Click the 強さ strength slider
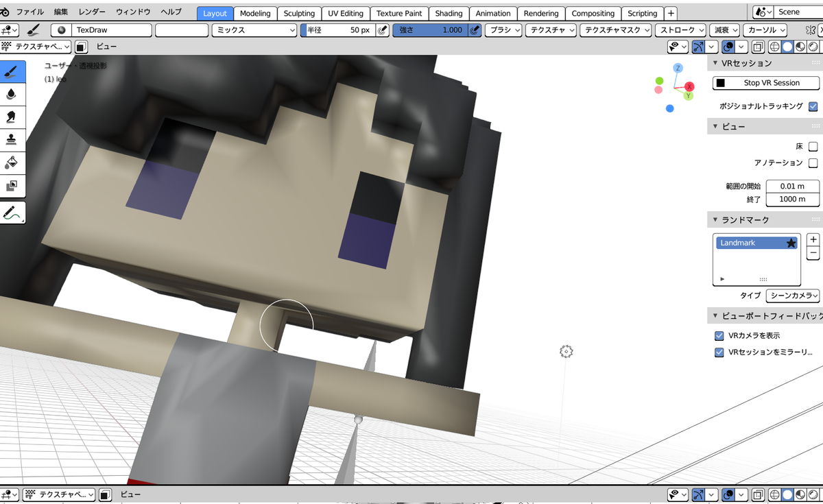 pyautogui.click(x=430, y=30)
